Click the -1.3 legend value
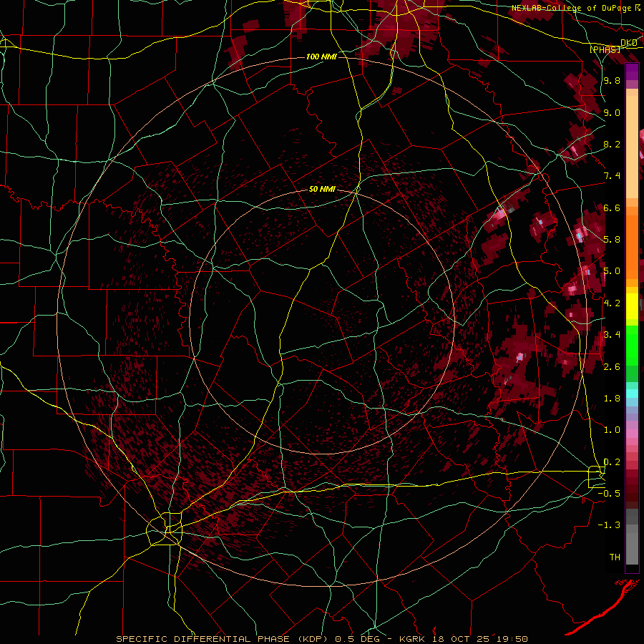This screenshot has height=644, width=644. (609, 525)
